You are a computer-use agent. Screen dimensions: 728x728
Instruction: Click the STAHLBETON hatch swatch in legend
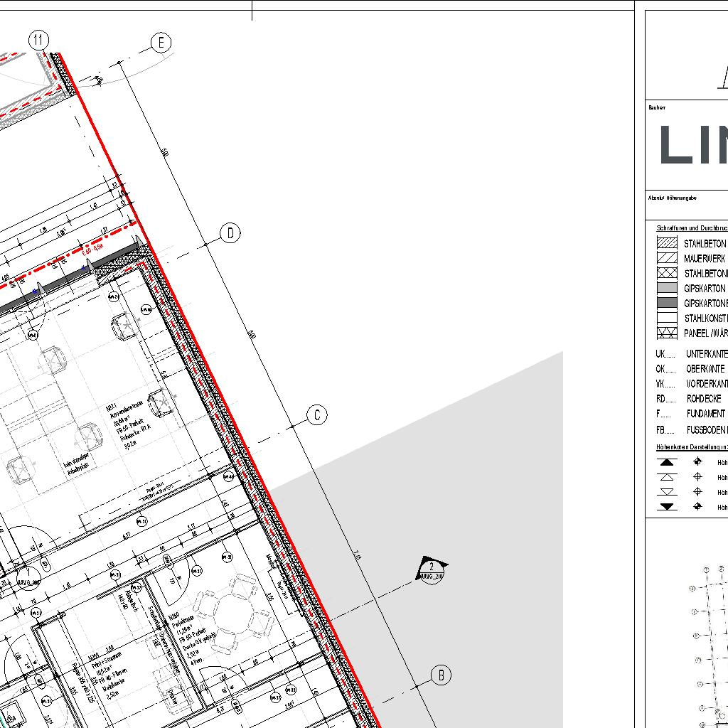tap(667, 243)
